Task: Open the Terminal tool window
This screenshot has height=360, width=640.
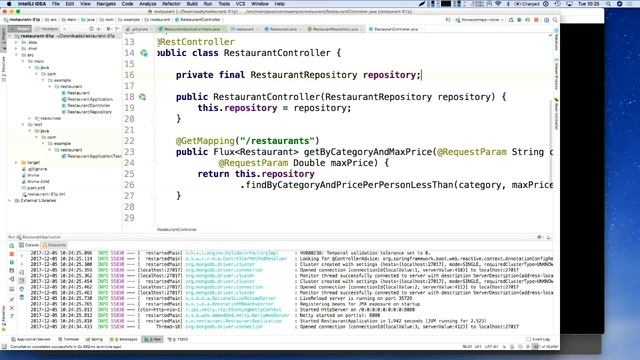Action: (68, 340)
